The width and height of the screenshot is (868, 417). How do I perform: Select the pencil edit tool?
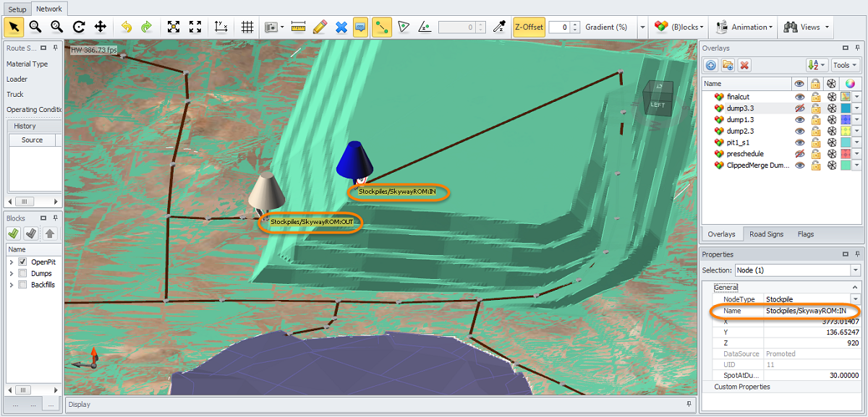320,27
